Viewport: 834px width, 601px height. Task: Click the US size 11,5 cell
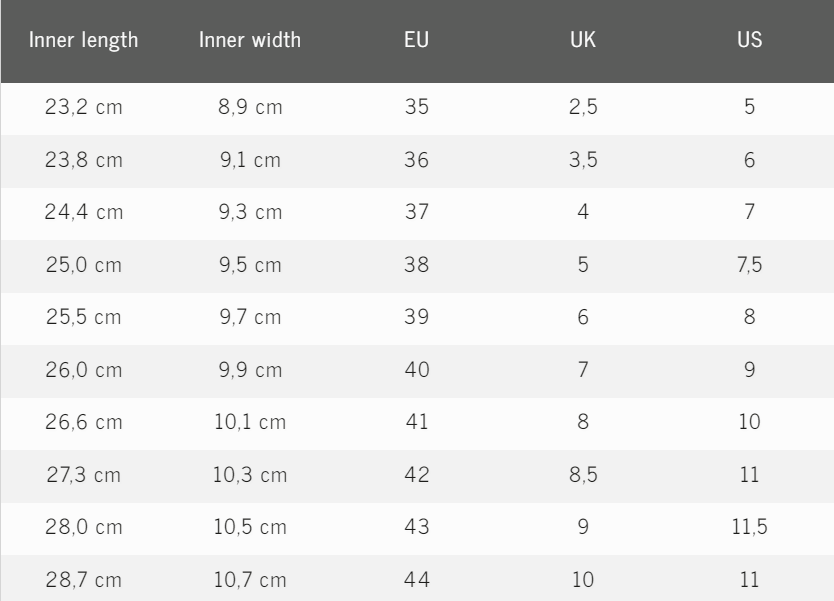pyautogui.click(x=749, y=526)
